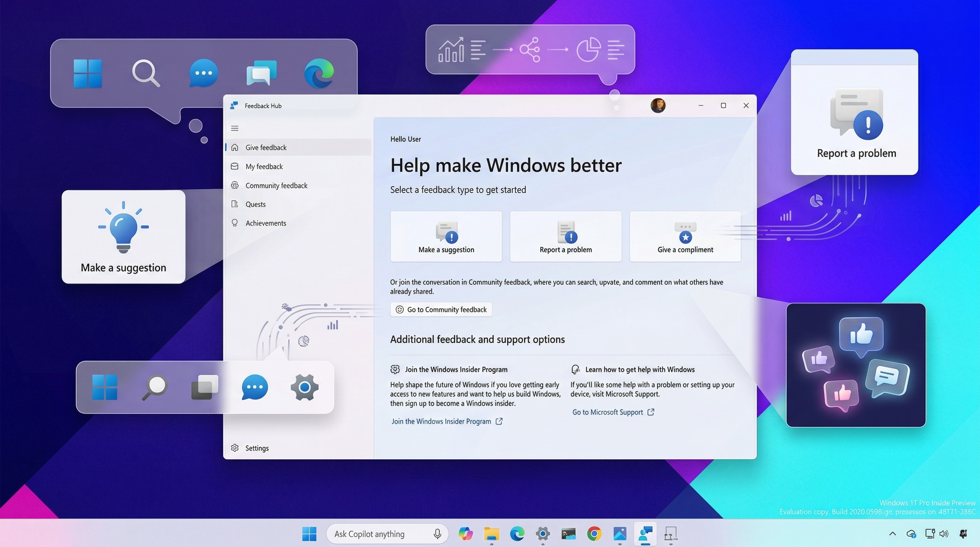980x547 pixels.
Task: Select the "Give a compliment" card
Action: (x=685, y=236)
